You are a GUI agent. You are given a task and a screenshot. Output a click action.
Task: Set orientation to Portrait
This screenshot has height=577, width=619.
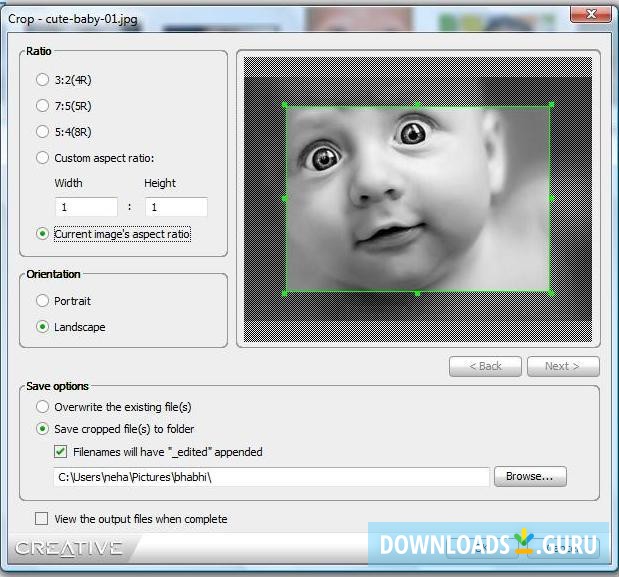click(42, 300)
